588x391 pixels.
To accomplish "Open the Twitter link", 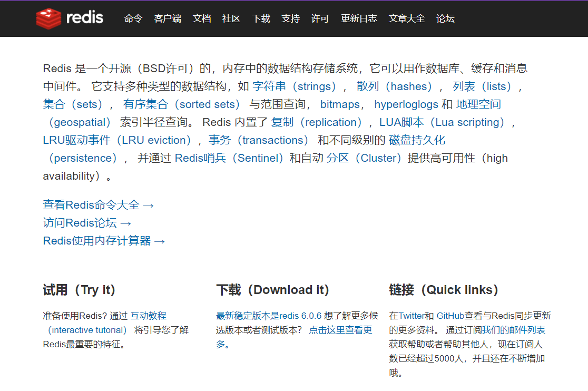I will coord(411,316).
